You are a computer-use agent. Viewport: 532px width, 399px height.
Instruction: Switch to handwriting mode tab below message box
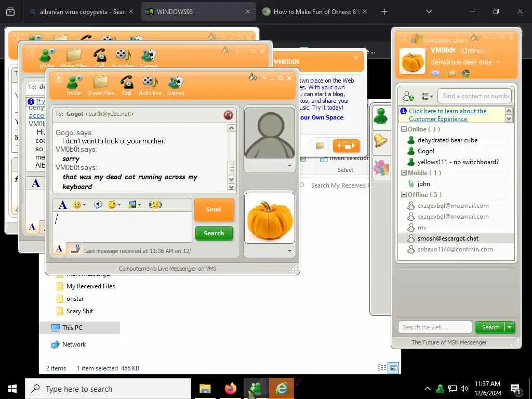pos(75,249)
